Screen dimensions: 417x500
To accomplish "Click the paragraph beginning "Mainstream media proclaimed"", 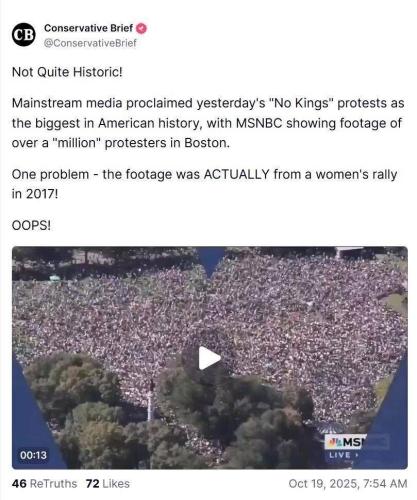I will click(x=208, y=123).
